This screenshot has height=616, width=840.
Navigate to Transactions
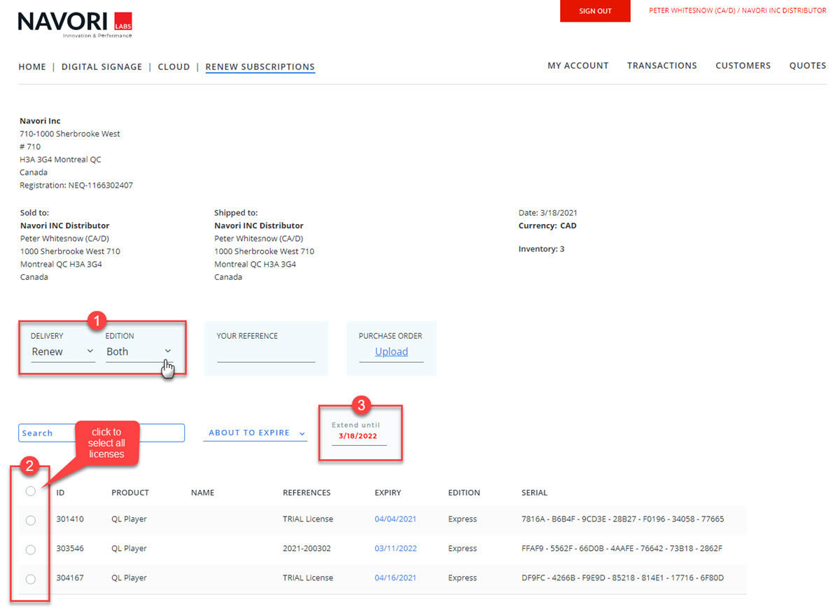pyautogui.click(x=661, y=66)
